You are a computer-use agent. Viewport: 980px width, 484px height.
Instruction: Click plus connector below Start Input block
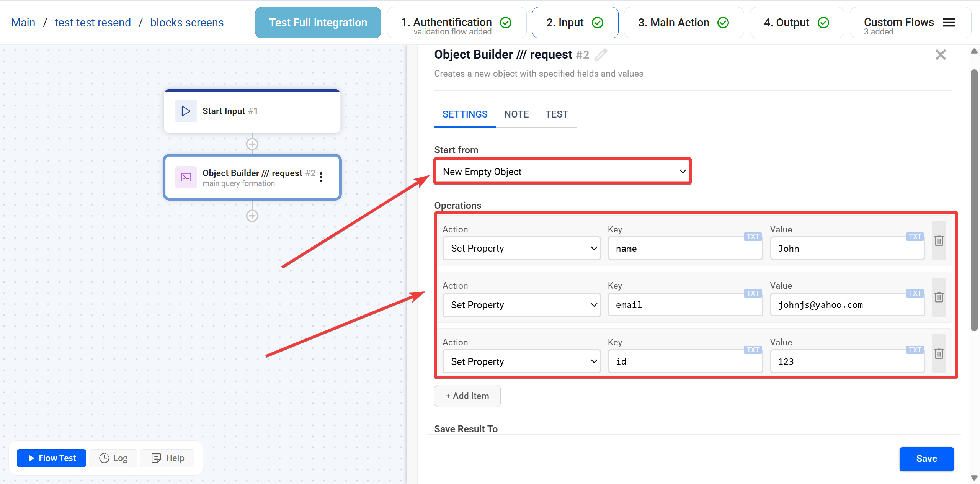[252, 144]
